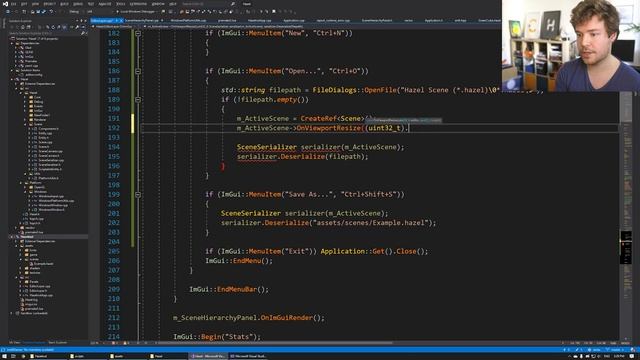Open the Extensions menu
The image size is (640, 360).
(x=138, y=4)
